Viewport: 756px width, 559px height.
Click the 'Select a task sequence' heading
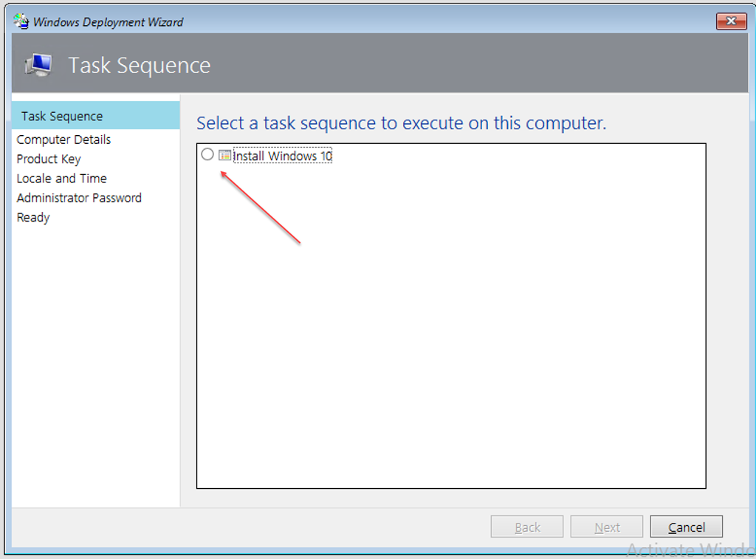click(401, 123)
